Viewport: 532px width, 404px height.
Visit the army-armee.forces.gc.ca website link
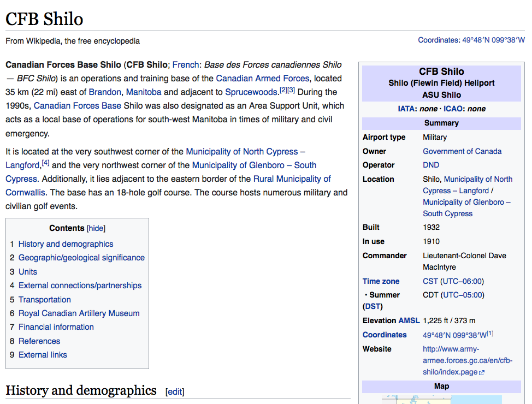click(x=468, y=360)
